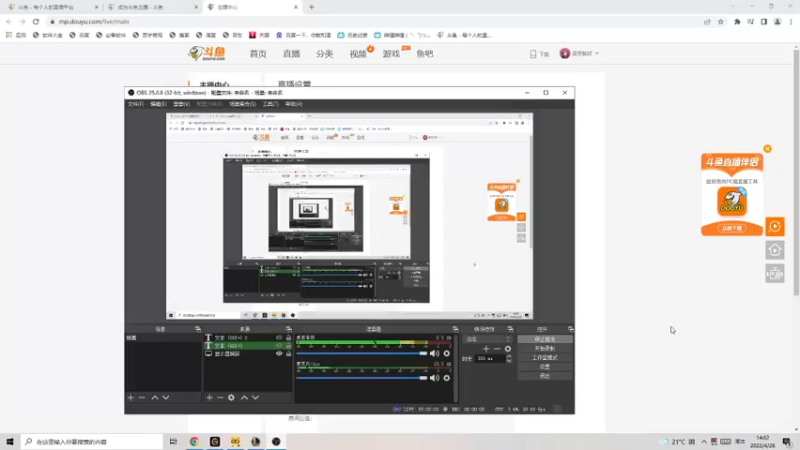Viewport: 800px width, 450px height.
Task: Open the Chrome taskbar icon
Action: click(194, 441)
